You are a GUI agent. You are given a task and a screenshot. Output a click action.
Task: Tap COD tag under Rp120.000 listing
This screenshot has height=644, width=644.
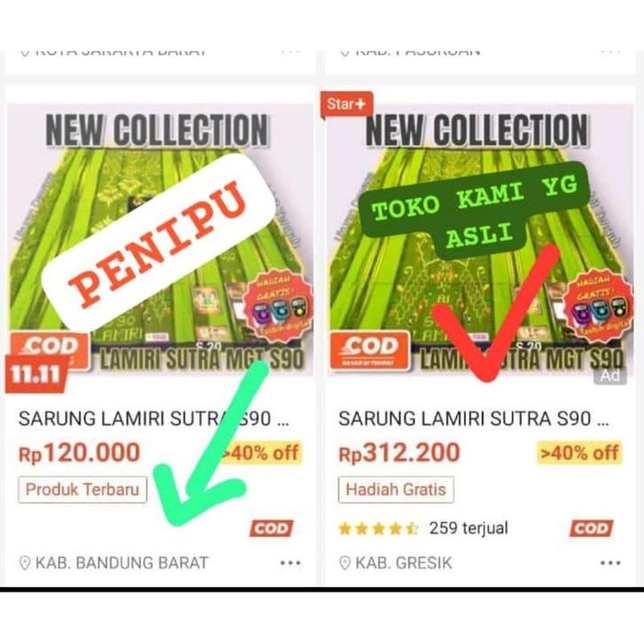271,528
